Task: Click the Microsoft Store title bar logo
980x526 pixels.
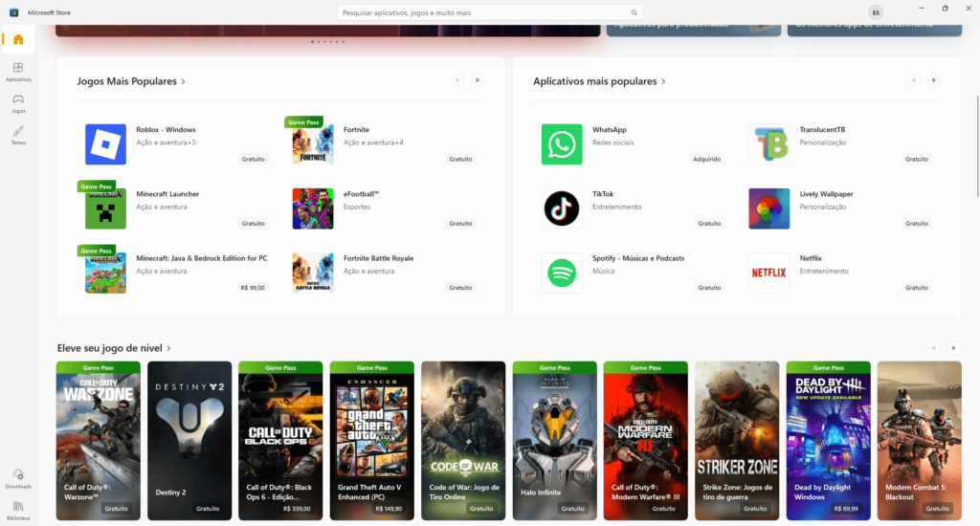Action: point(13,12)
